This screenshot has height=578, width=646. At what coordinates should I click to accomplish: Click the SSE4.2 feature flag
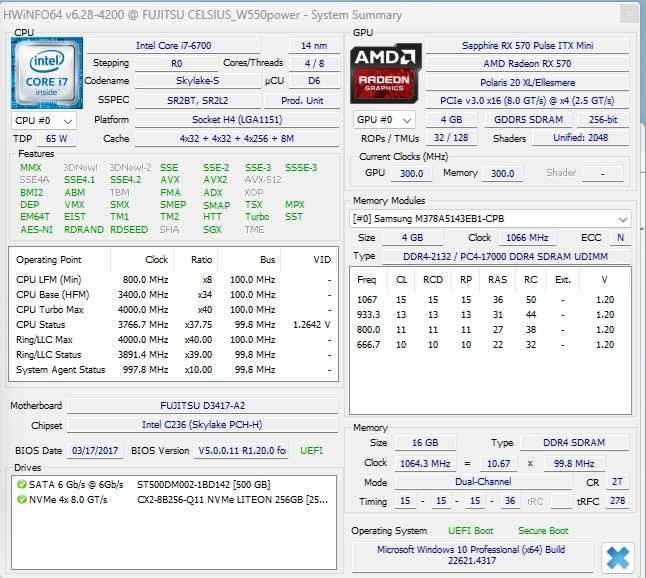[126, 180]
